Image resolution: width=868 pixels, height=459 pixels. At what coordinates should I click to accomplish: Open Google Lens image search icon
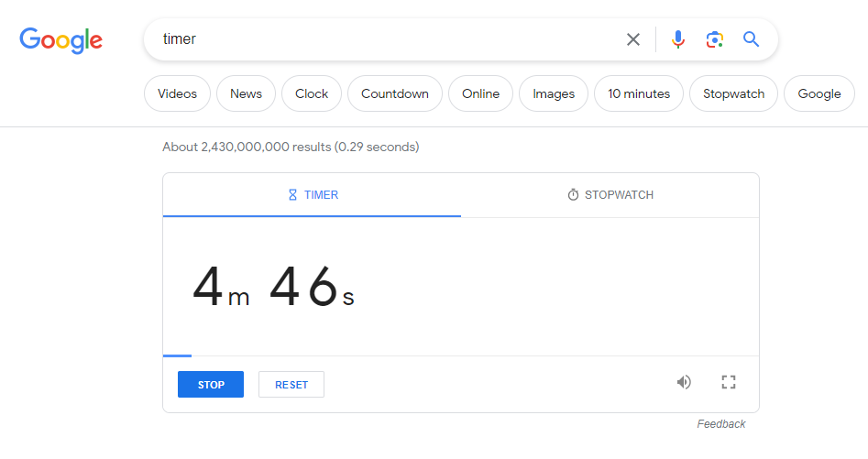pyautogui.click(x=715, y=39)
